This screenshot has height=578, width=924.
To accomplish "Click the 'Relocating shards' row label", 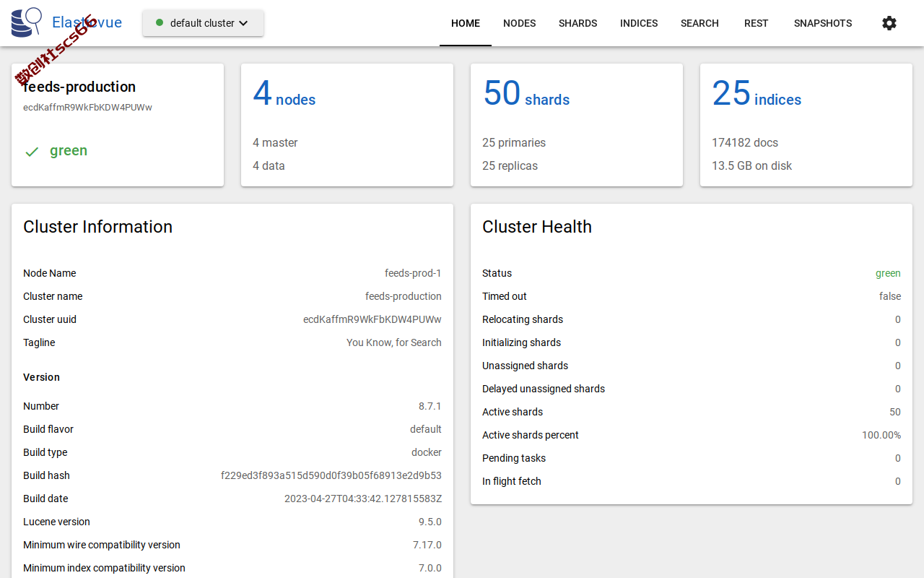I will pos(523,319).
